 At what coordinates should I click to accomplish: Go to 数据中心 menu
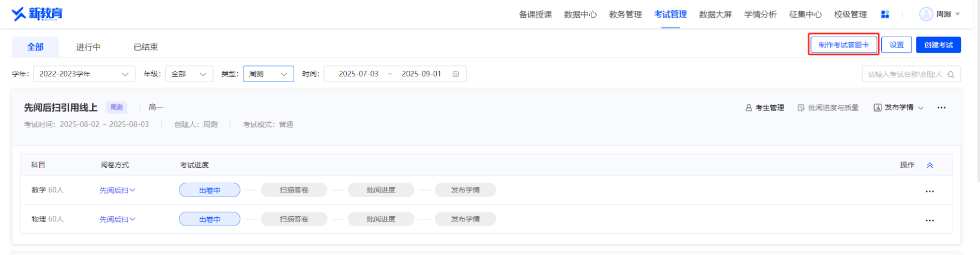point(580,14)
